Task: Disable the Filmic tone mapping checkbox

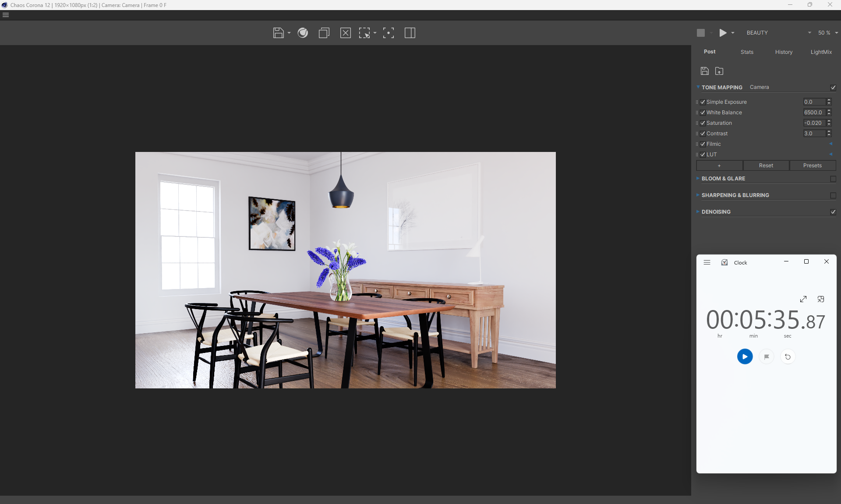Action: click(703, 144)
